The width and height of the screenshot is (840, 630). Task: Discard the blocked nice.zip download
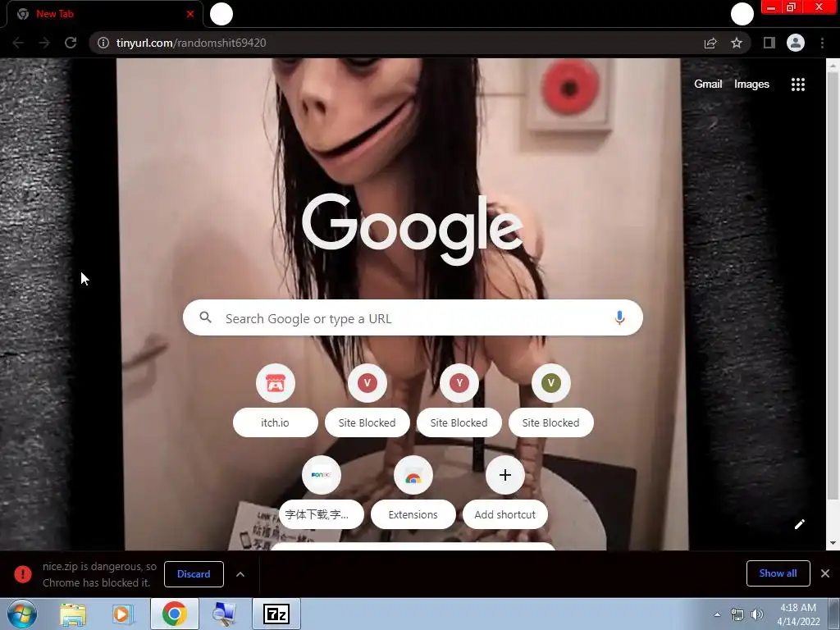194,573
